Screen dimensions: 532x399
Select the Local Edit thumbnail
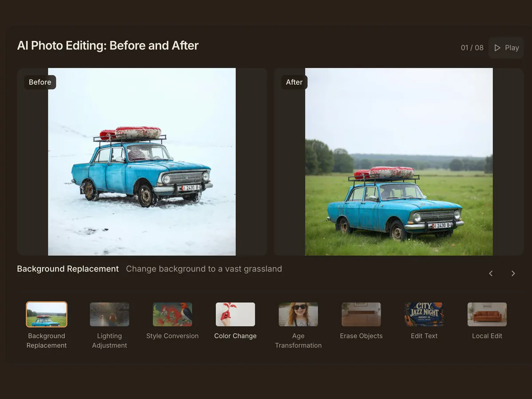487,314
